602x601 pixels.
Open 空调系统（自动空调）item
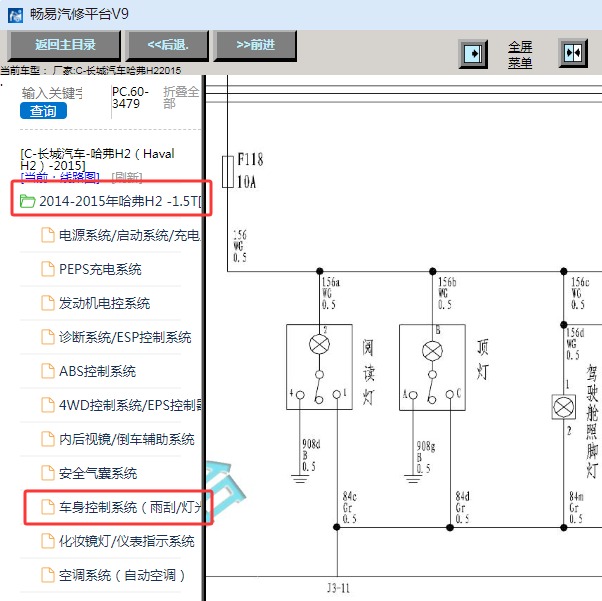click(x=122, y=575)
